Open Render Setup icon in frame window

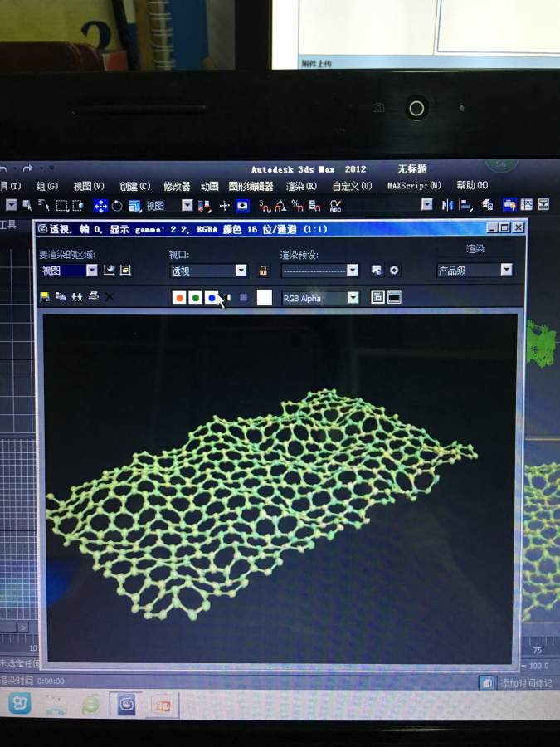[x=377, y=271]
